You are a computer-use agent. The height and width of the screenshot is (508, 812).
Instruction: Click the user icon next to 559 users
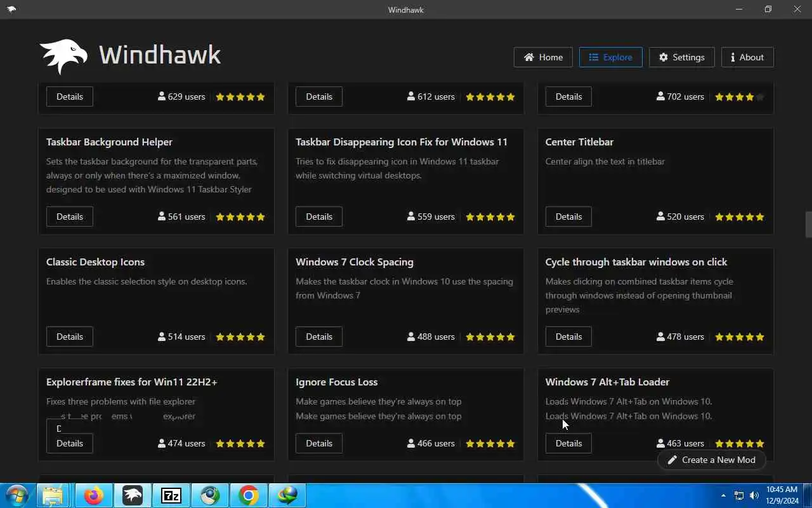click(x=411, y=217)
